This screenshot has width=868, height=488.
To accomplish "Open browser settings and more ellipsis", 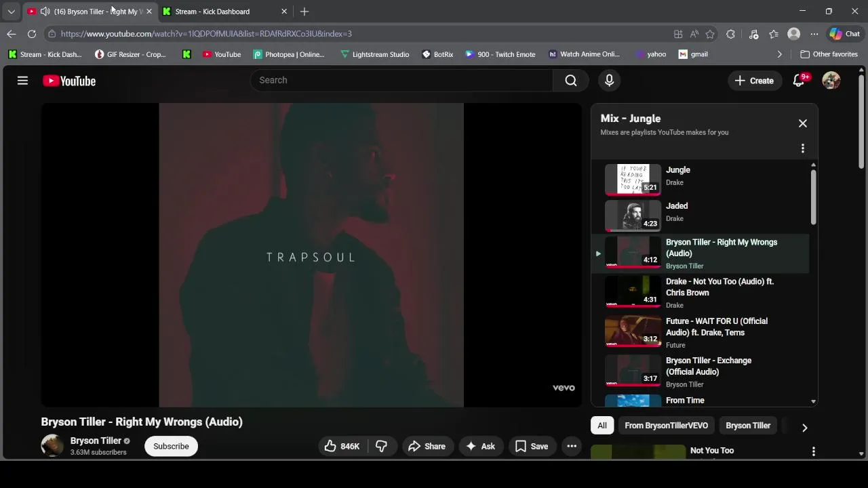I will 814,34.
